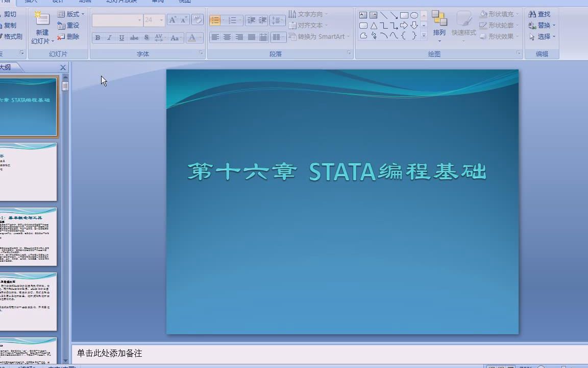Click the Cut (剪切) icon
588x368 pixels.
[9, 14]
